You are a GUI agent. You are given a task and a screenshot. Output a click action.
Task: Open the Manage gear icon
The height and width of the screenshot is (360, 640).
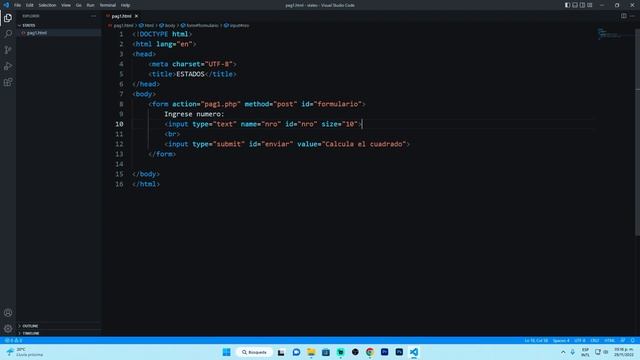[x=8, y=329]
